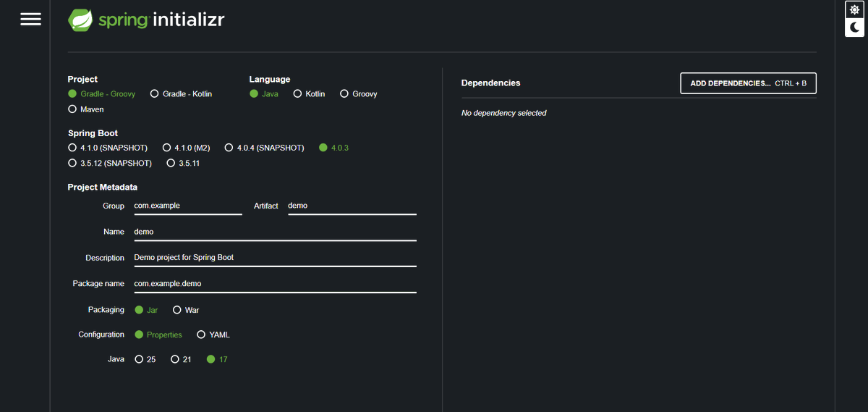Viewport: 868px width, 412px height.
Task: Open the hamburger navigation menu
Action: (30, 20)
